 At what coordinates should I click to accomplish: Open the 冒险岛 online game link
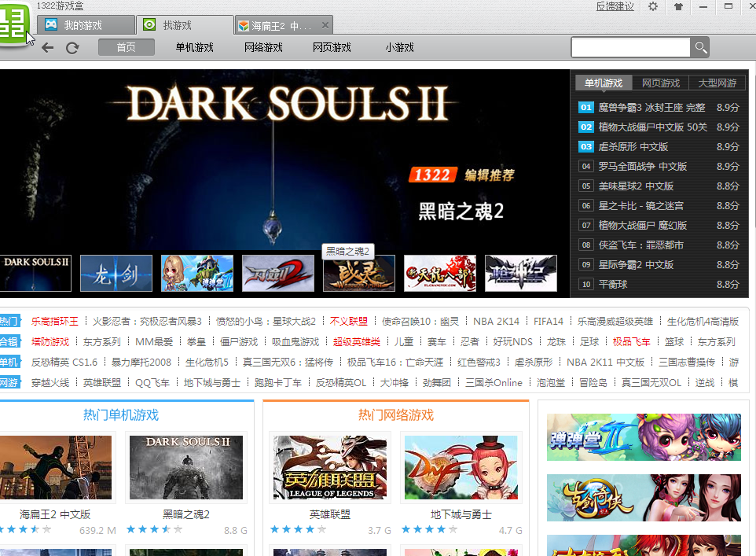click(x=593, y=383)
